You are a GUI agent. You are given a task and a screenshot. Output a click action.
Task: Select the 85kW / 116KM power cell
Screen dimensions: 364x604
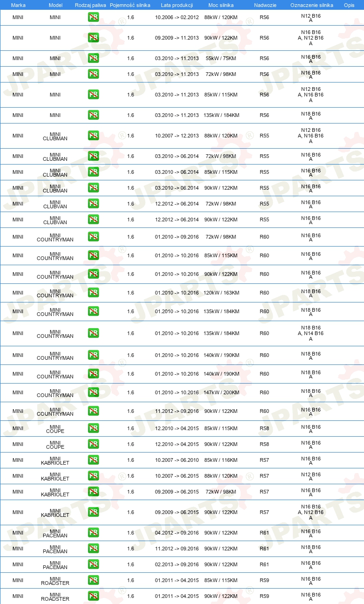coord(221,460)
